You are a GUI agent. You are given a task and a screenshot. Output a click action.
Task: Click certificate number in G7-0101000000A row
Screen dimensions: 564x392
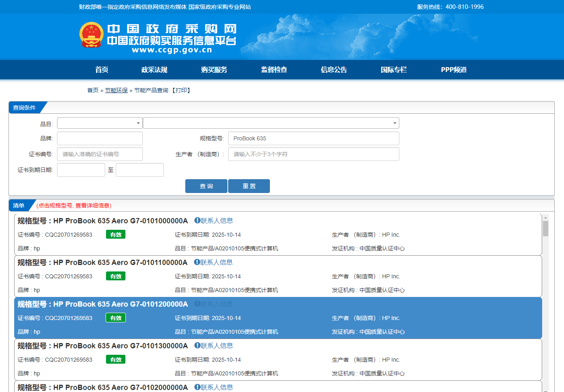(x=68, y=235)
